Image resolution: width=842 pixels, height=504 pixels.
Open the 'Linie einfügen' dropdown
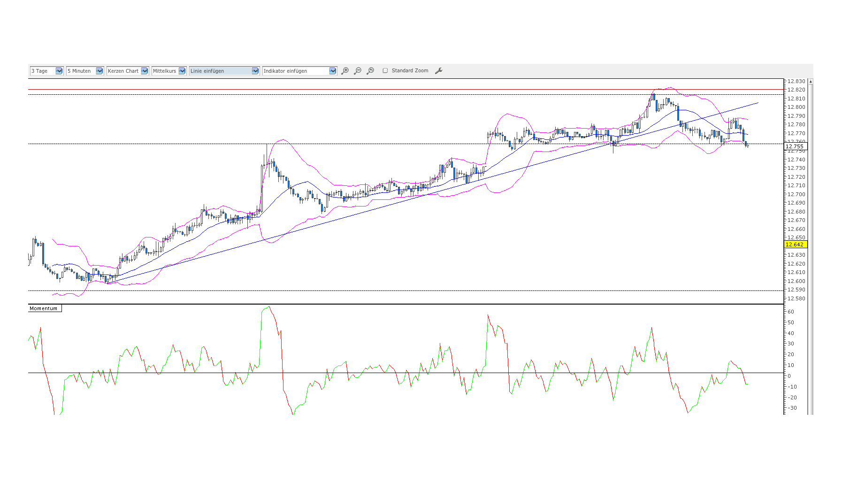point(255,71)
